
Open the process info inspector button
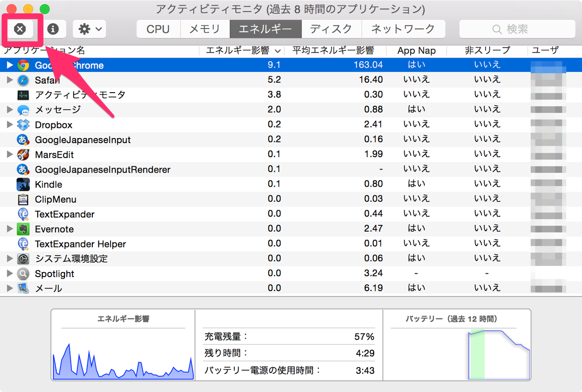53,29
